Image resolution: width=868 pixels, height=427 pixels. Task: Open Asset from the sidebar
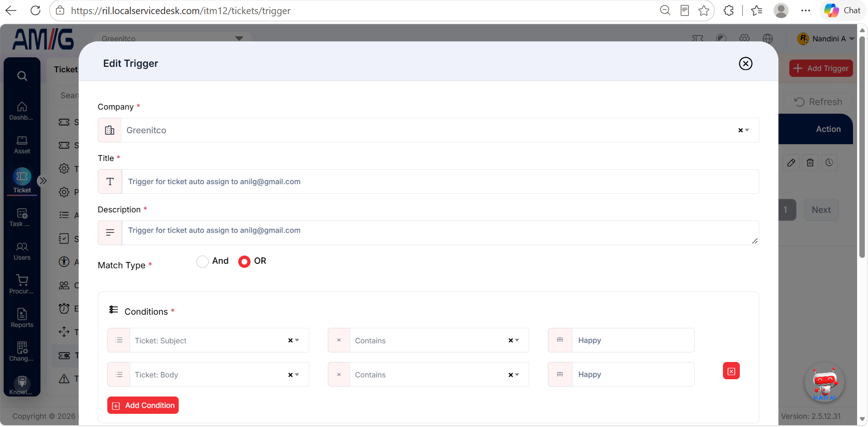pos(22,145)
